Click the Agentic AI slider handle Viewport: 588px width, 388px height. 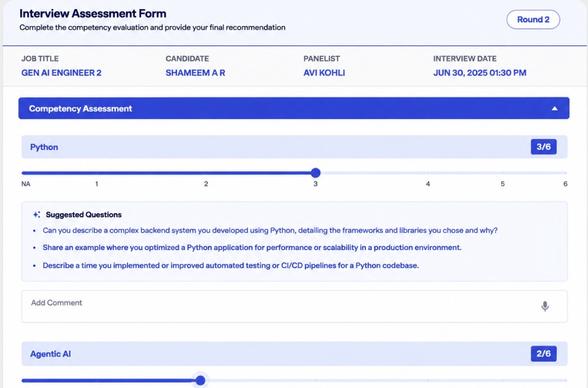pyautogui.click(x=201, y=381)
